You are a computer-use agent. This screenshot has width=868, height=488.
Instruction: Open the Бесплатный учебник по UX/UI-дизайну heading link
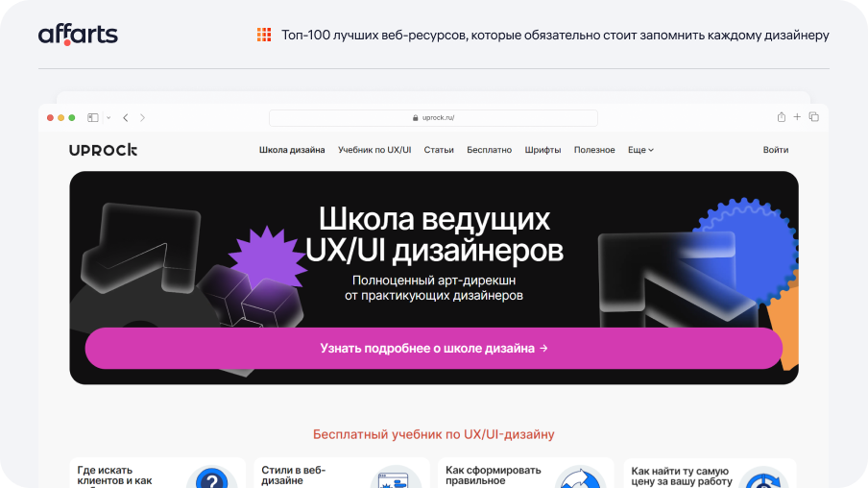click(433, 434)
